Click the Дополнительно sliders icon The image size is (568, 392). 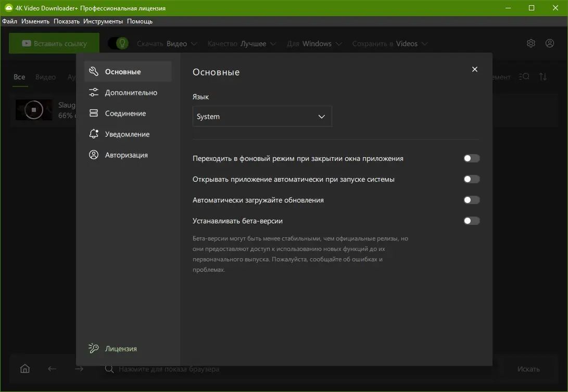(x=94, y=92)
